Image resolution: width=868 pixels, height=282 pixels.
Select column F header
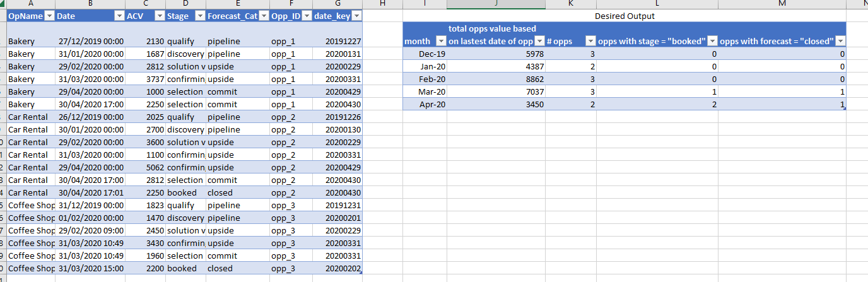point(291,4)
